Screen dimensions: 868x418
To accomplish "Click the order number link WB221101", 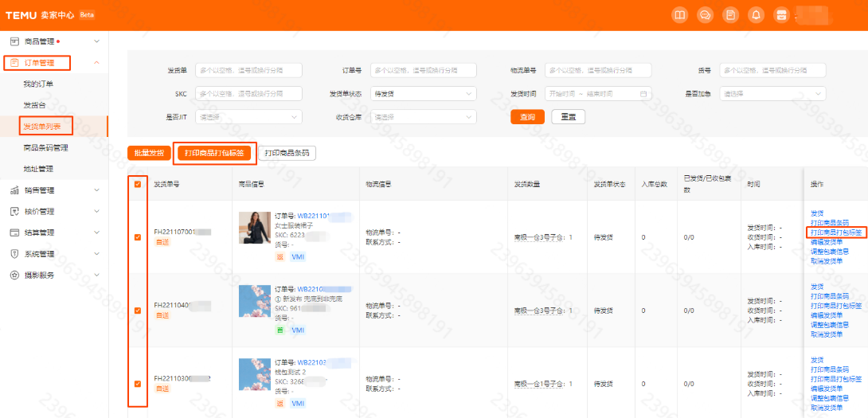I will pyautogui.click(x=313, y=215).
